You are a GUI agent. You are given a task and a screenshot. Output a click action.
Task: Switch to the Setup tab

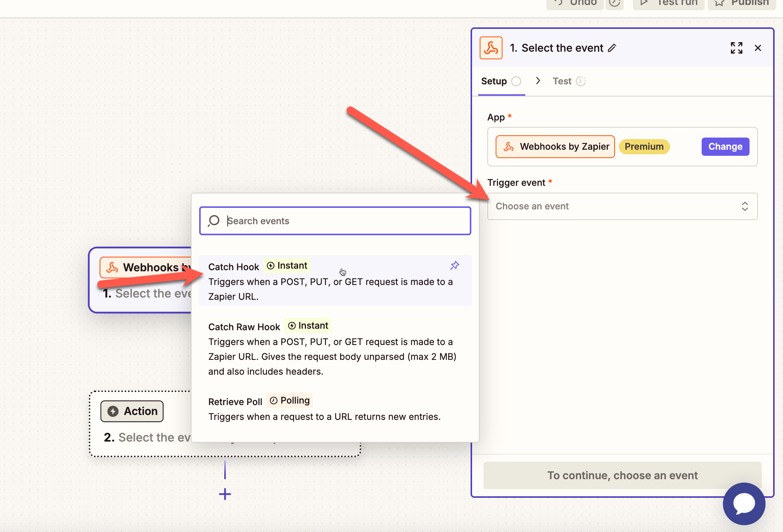[494, 81]
